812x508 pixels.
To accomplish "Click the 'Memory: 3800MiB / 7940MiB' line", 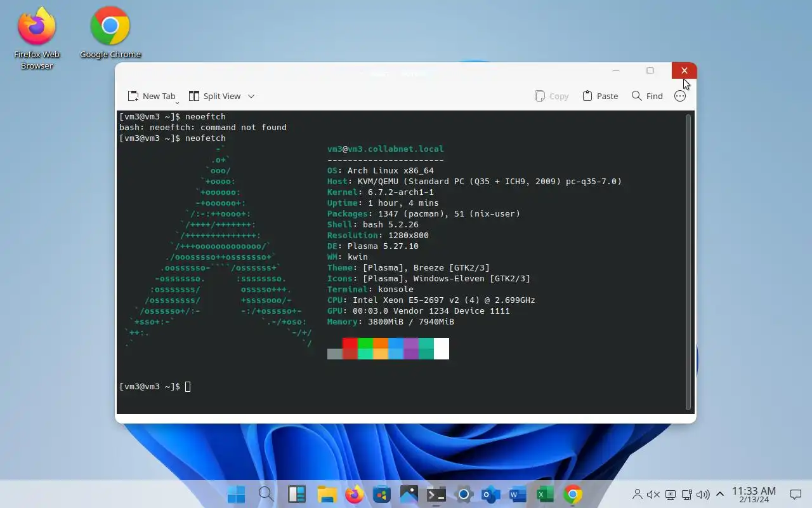I will pyautogui.click(x=391, y=322).
